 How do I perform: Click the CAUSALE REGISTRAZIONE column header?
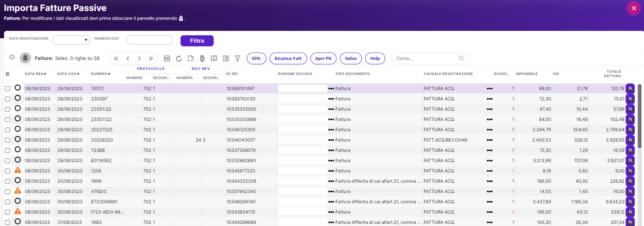click(448, 74)
